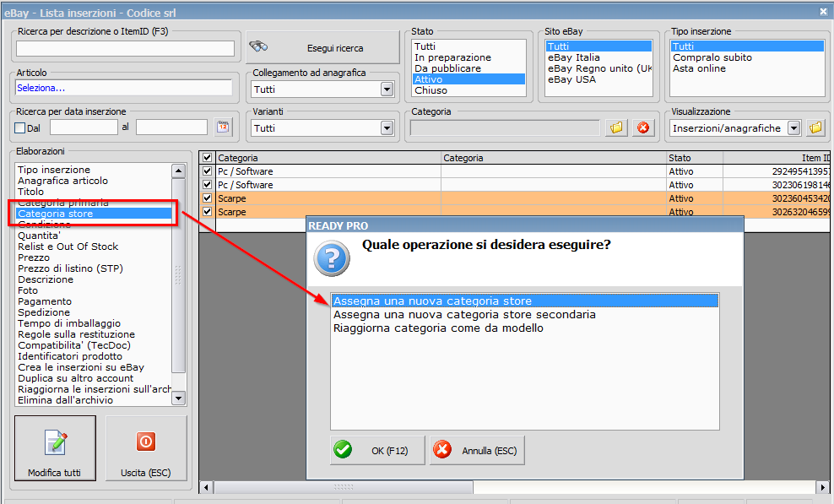Uncheck first Scarpe row checkbox
834x504 pixels.
(208, 198)
